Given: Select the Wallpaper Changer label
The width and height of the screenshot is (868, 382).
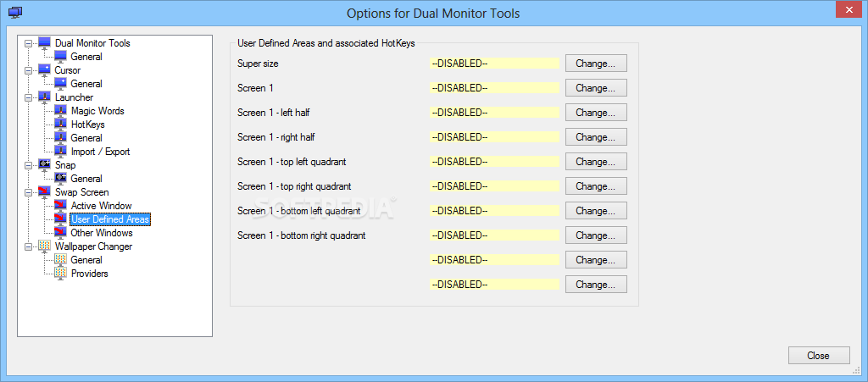Looking at the screenshot, I should (x=93, y=246).
